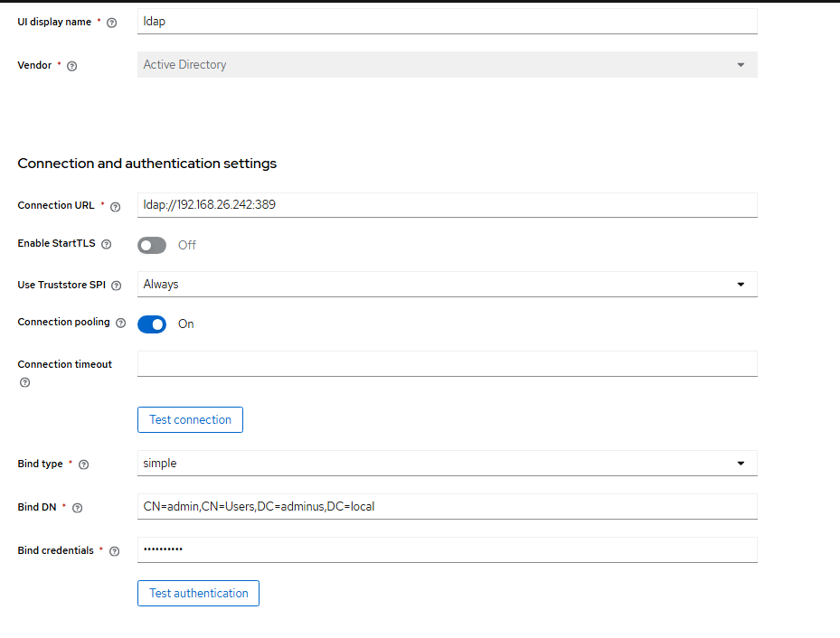Expand Use Truststore SPI dropdown

click(447, 284)
